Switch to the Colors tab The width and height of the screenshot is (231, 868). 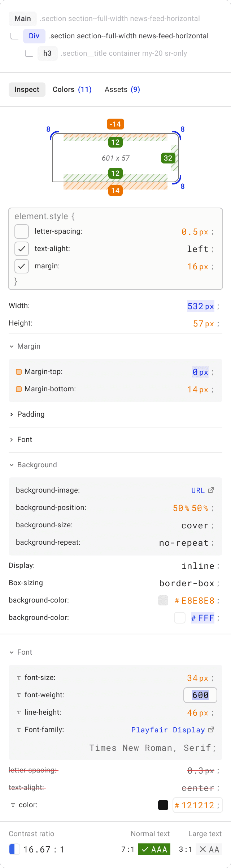pos(72,89)
